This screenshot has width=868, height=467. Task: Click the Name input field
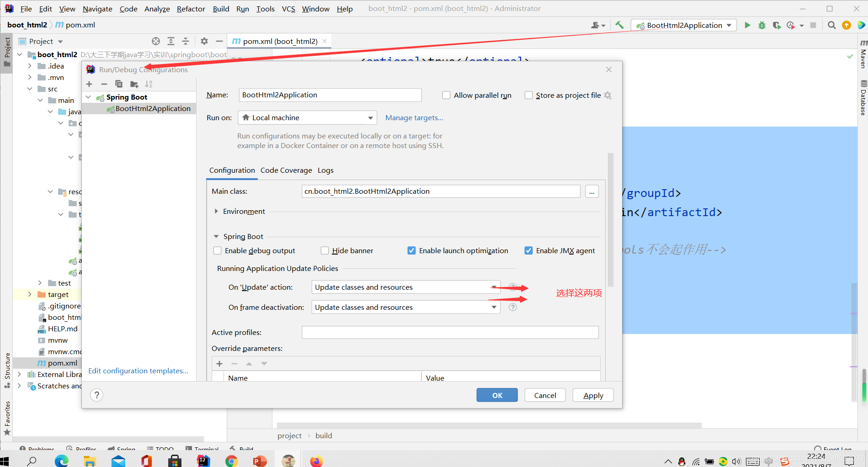pos(330,95)
